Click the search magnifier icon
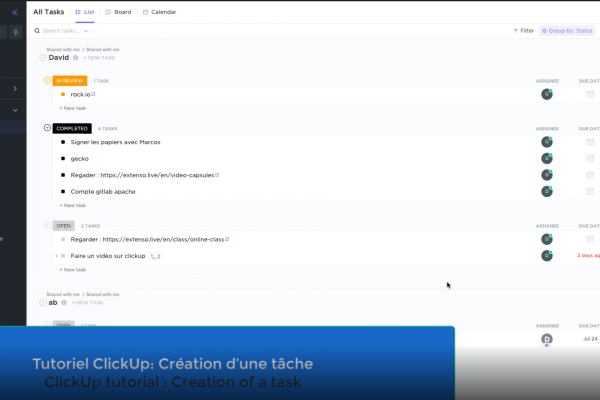Image resolution: width=600 pixels, height=400 pixels. [x=37, y=31]
